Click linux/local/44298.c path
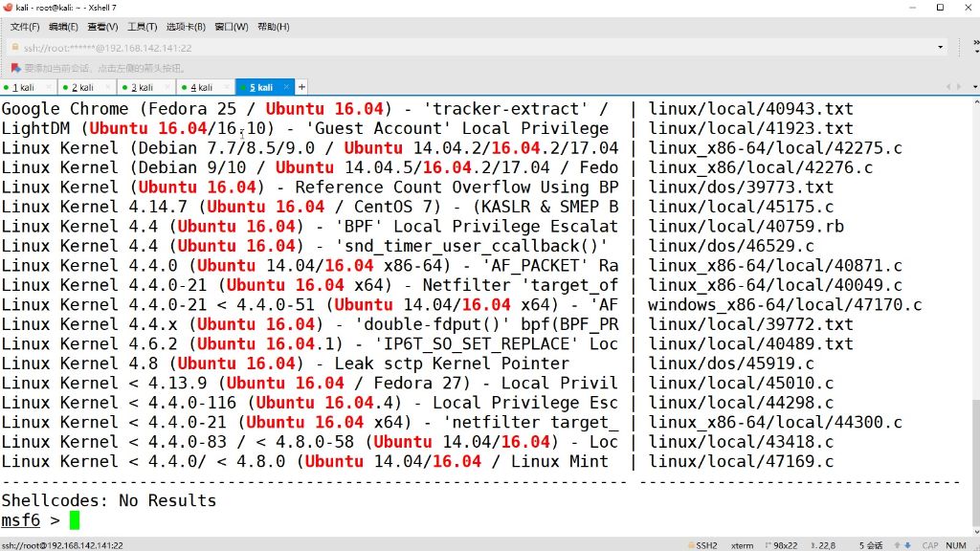The image size is (980, 551). point(741,403)
